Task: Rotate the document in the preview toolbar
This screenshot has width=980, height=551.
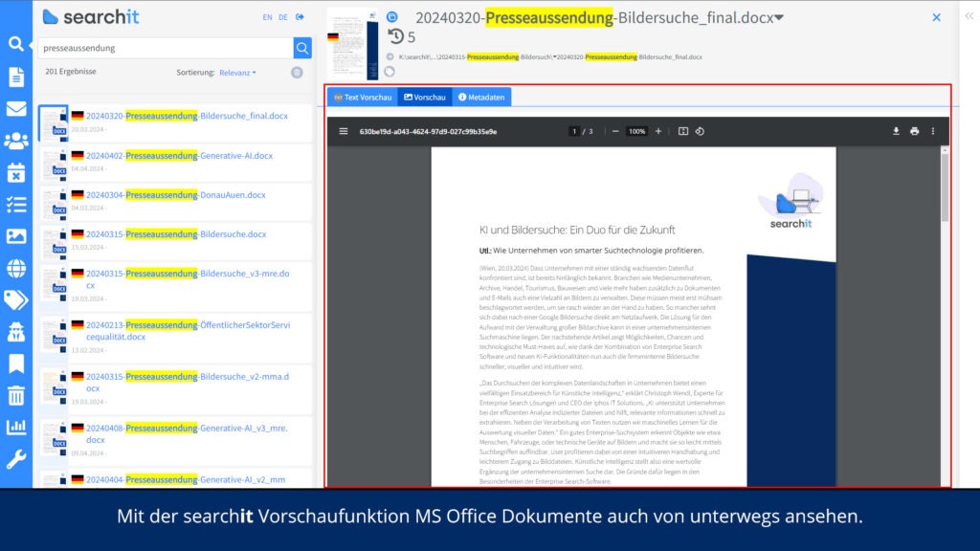Action: [x=700, y=131]
